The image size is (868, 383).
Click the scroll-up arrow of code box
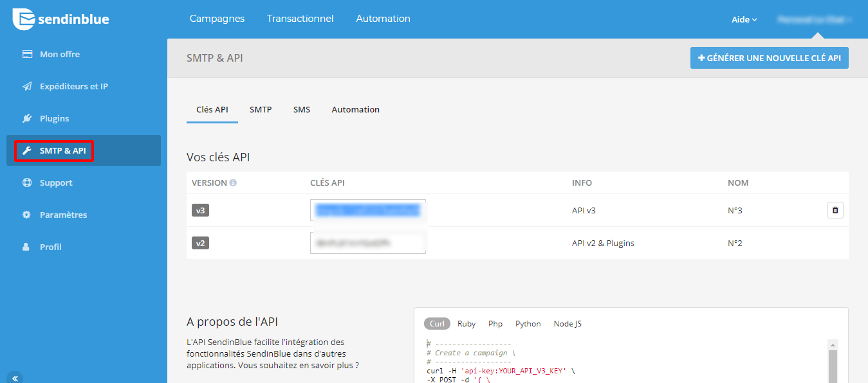tap(833, 344)
